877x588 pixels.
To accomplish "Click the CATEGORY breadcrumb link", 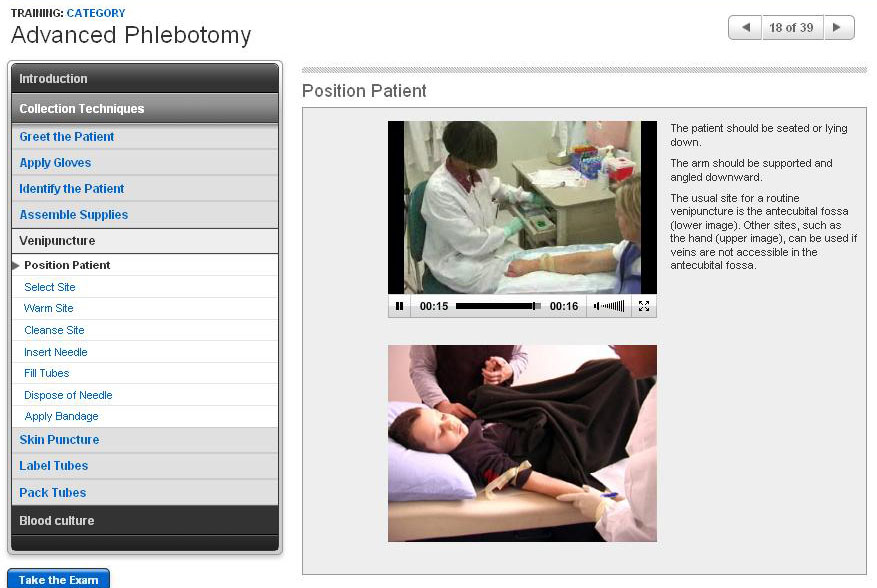I will click(x=96, y=12).
